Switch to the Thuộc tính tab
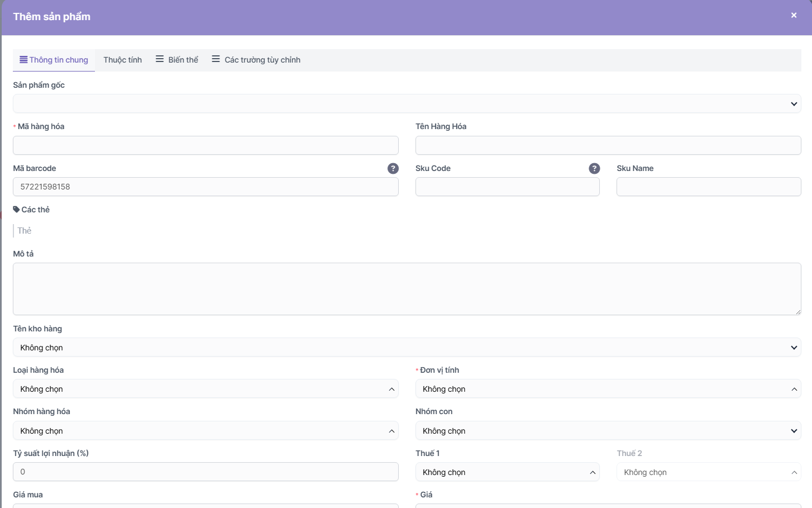 coord(122,60)
